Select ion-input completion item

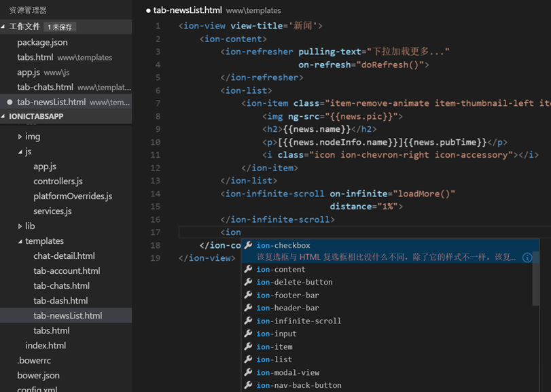click(x=387, y=334)
